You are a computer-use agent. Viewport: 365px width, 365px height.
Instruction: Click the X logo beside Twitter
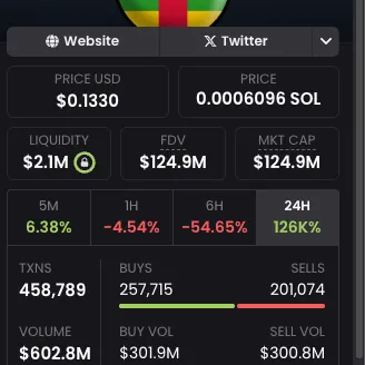point(210,41)
